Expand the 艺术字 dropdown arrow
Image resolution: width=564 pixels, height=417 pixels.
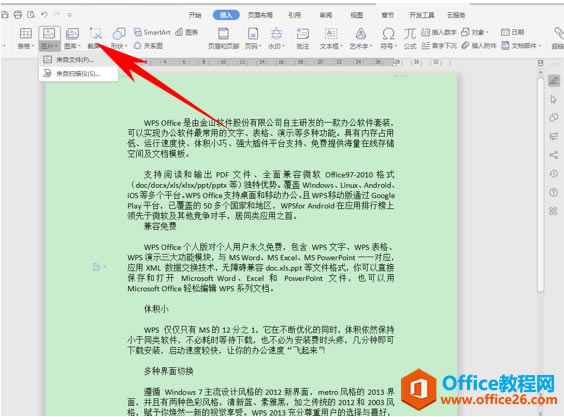pyautogui.click(x=371, y=46)
